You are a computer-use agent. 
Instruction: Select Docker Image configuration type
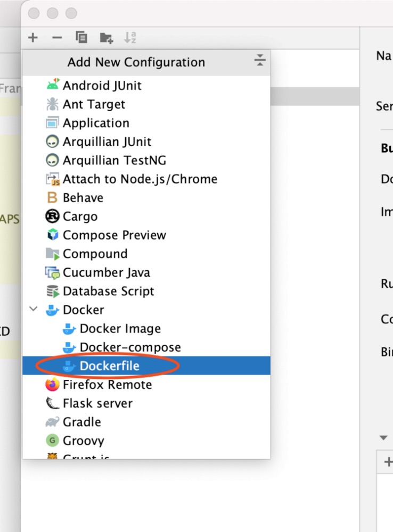click(120, 329)
